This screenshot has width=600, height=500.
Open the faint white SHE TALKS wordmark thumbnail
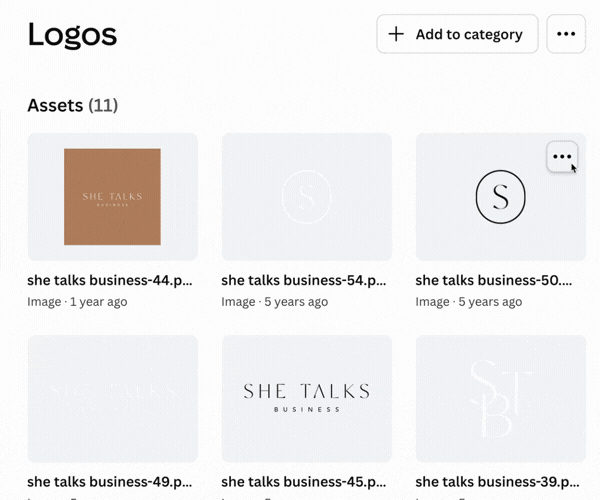[112, 398]
